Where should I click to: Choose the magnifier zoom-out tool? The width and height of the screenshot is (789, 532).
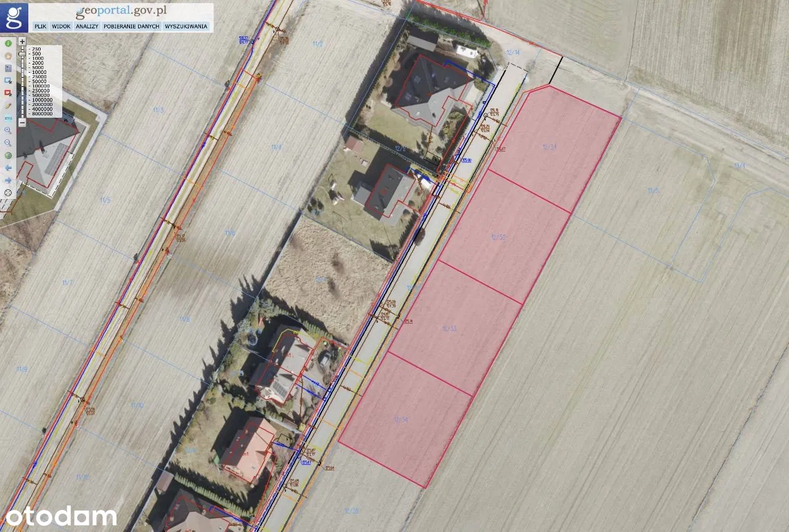(x=8, y=143)
